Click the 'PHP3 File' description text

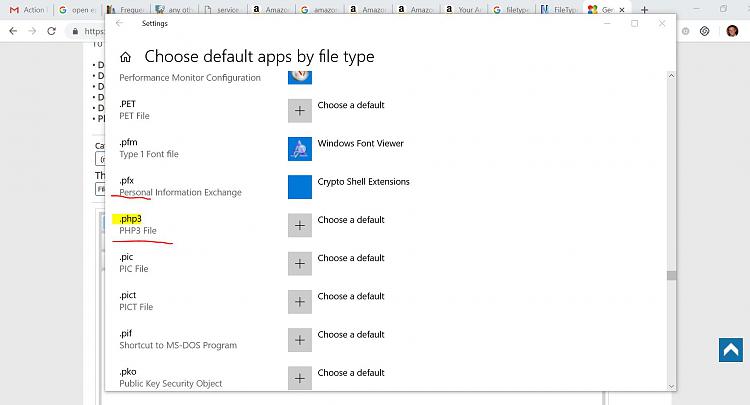click(x=138, y=231)
